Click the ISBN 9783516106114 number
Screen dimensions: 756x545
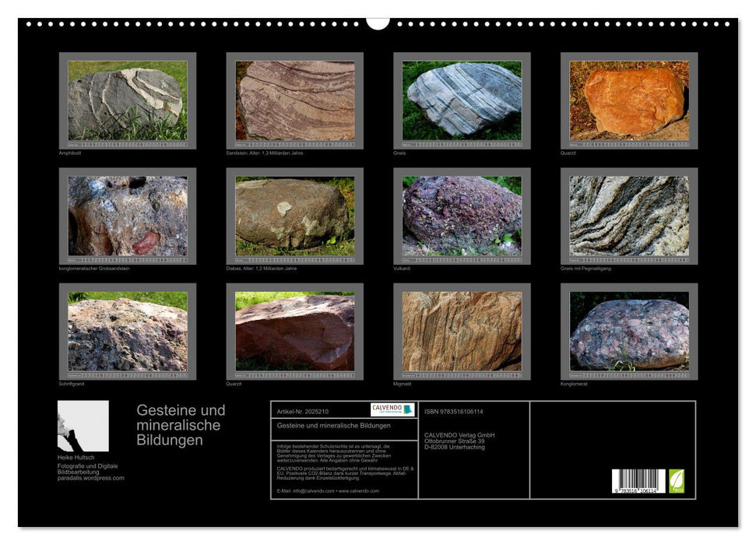(455, 410)
